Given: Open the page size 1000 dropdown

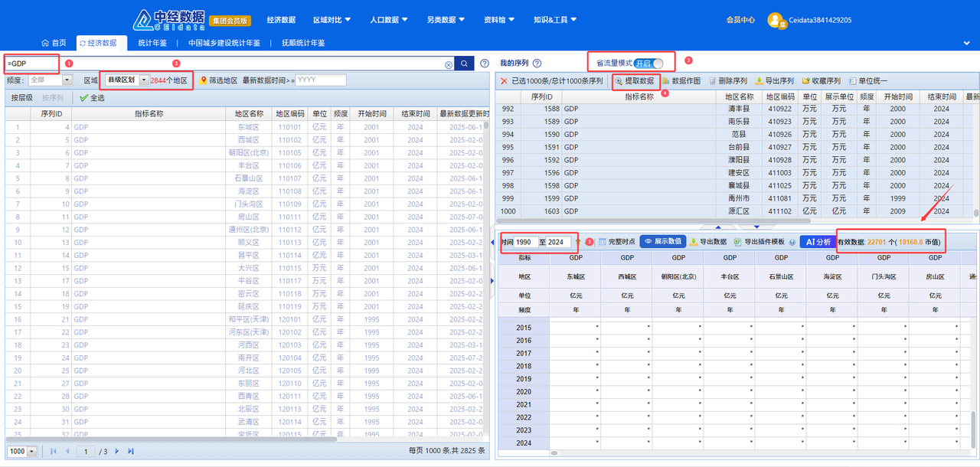Looking at the screenshot, I should 31,452.
